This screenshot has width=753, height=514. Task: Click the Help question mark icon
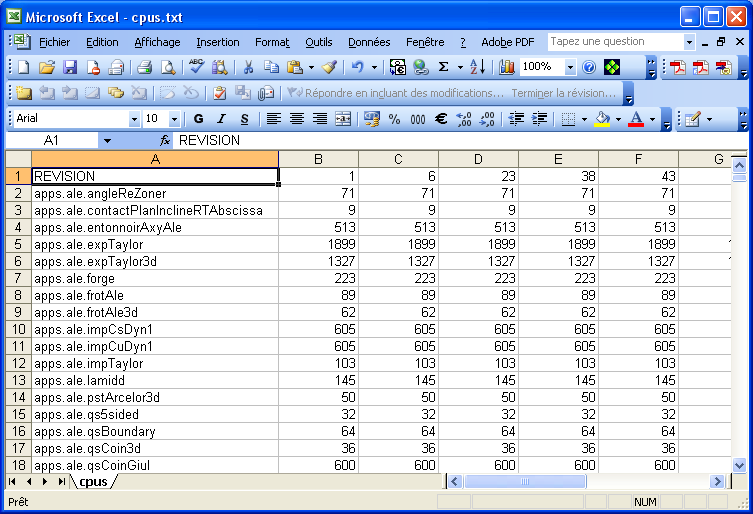(589, 67)
